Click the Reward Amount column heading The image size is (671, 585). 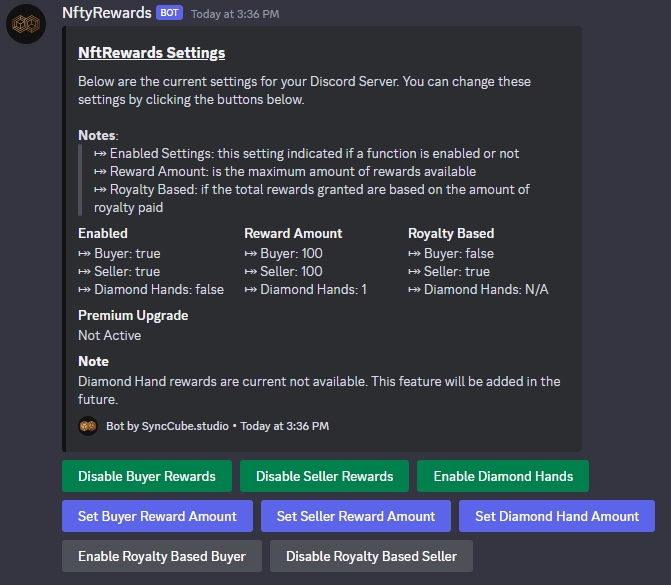[x=293, y=233]
